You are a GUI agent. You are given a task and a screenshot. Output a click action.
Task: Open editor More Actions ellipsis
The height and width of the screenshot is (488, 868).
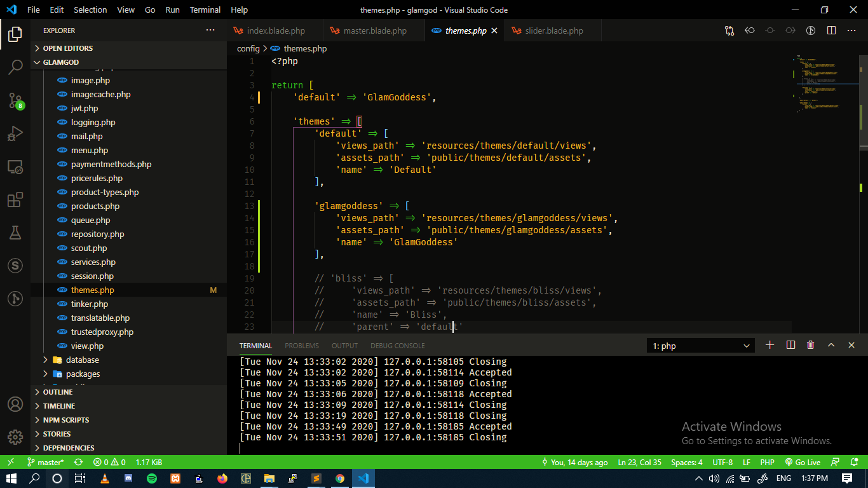[x=851, y=30]
